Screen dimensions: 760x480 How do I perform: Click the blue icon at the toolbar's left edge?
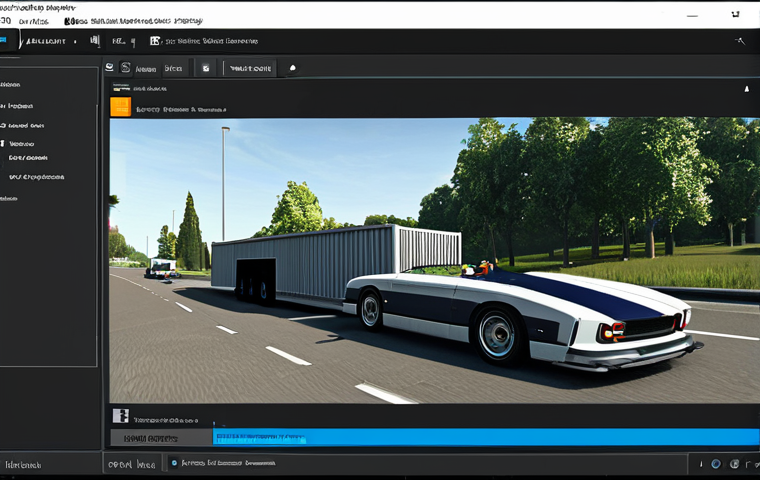3,40
